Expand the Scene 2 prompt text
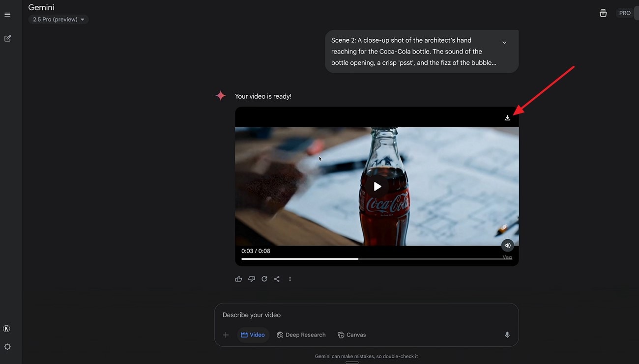Viewport: 639px width, 364px height. pos(504,43)
